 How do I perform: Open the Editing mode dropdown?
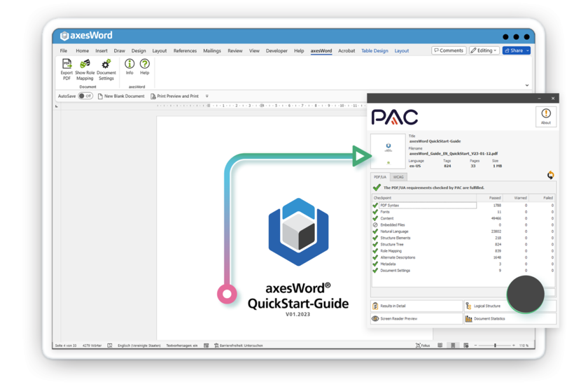point(484,50)
